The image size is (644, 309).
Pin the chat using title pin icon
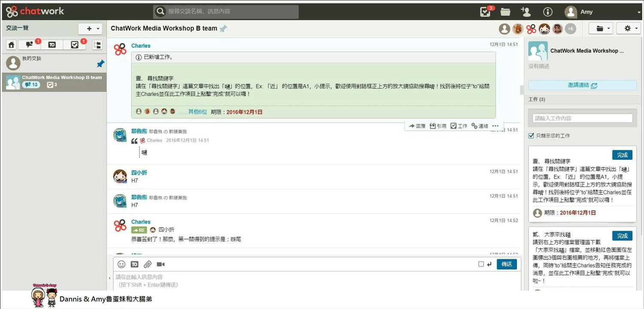[x=223, y=29]
